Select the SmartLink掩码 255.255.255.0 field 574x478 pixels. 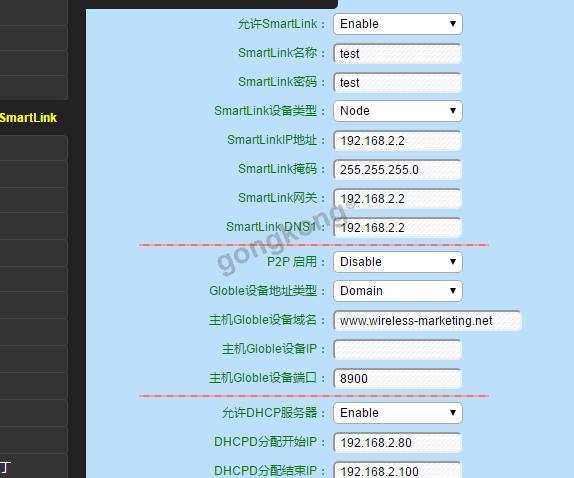point(398,169)
